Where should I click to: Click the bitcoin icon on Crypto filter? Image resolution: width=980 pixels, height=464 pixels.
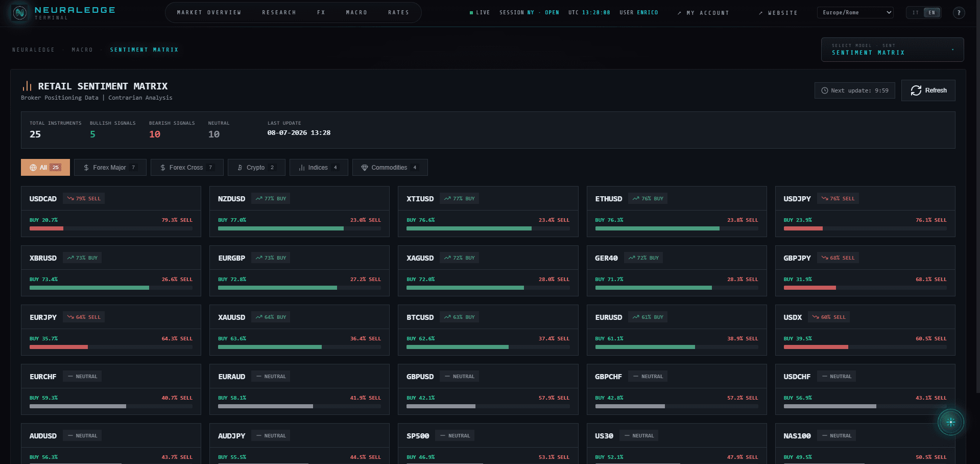(x=240, y=168)
